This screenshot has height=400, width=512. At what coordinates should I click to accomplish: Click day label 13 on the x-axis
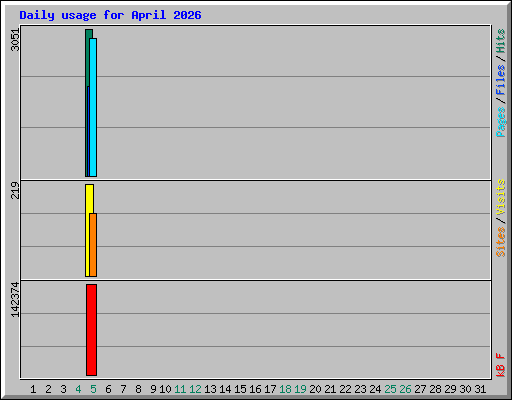(x=210, y=389)
